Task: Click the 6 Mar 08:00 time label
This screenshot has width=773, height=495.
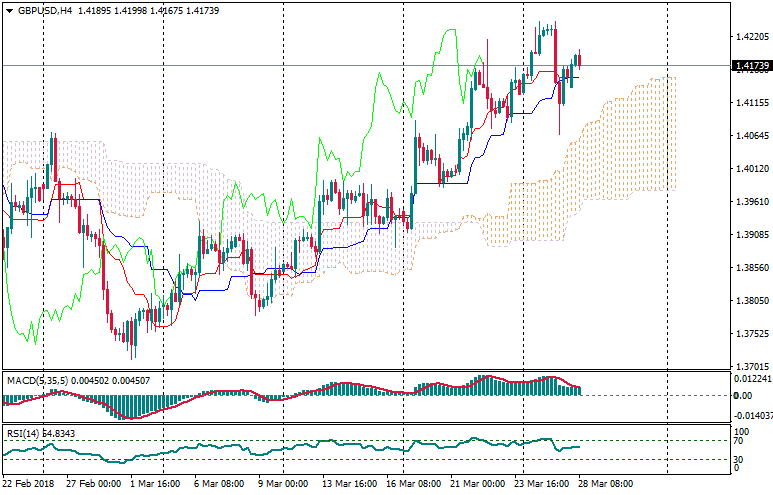Action: point(218,483)
